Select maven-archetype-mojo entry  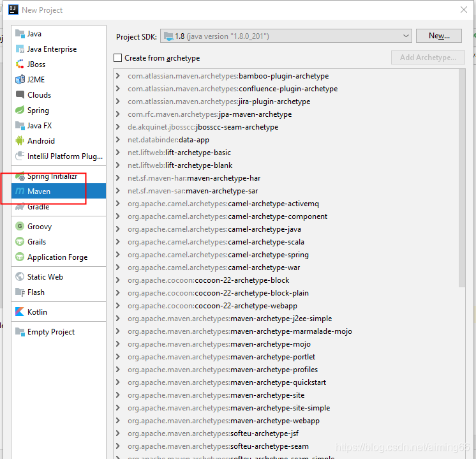pos(219,344)
